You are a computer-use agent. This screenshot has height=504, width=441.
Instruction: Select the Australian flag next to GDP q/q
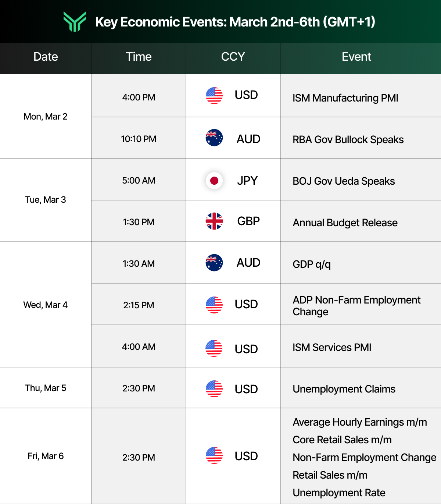(214, 263)
